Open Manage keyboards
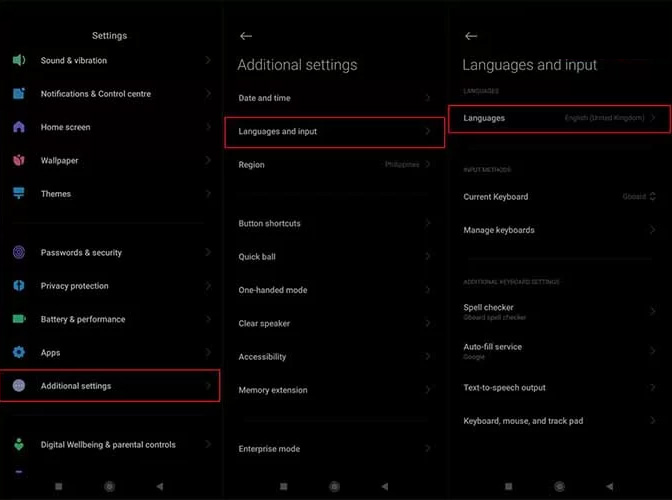The image size is (672, 500). tap(559, 230)
